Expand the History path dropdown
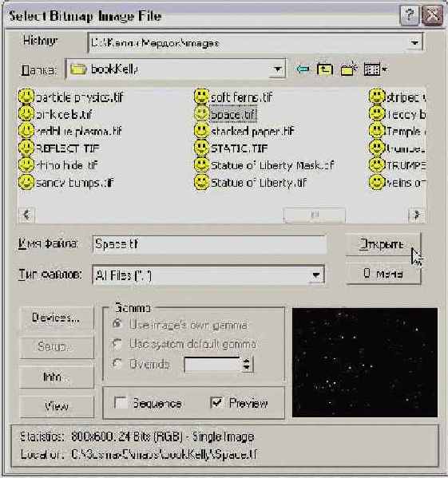The image size is (448, 478). [x=414, y=42]
